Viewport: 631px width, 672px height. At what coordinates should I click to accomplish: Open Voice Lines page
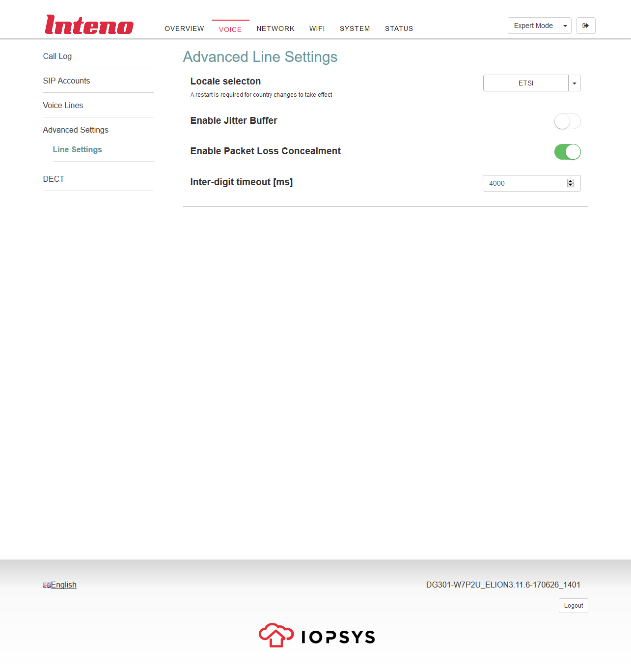tap(63, 105)
